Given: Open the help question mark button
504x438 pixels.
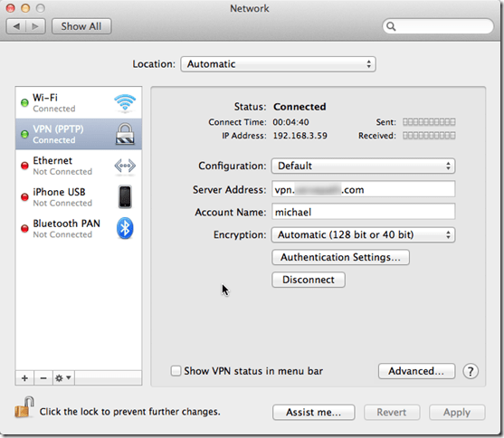Looking at the screenshot, I should click(471, 371).
